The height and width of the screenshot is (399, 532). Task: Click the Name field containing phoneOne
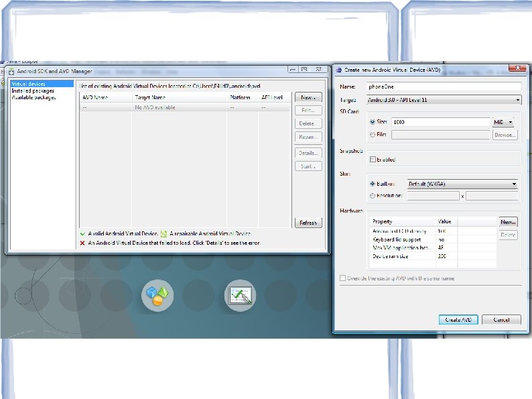444,87
